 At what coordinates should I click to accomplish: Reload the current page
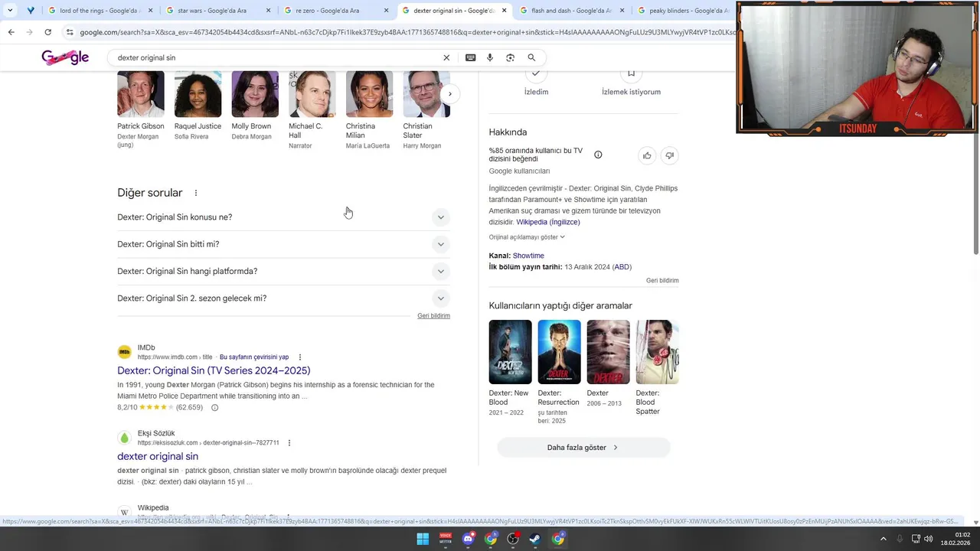47,32
